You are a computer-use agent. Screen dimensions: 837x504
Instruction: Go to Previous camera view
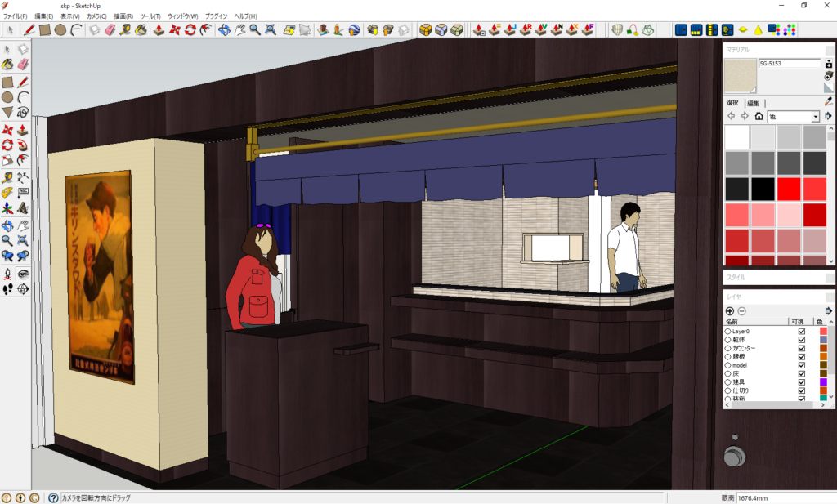coord(7,256)
